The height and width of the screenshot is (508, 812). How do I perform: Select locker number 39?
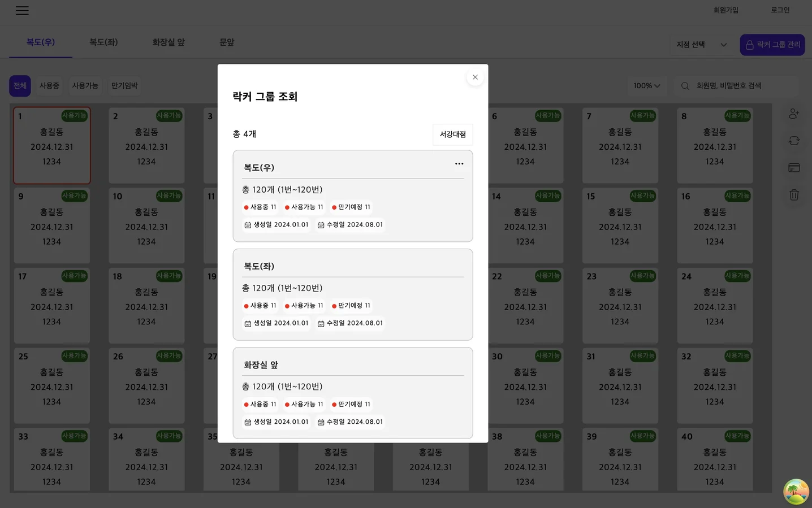coord(620,459)
